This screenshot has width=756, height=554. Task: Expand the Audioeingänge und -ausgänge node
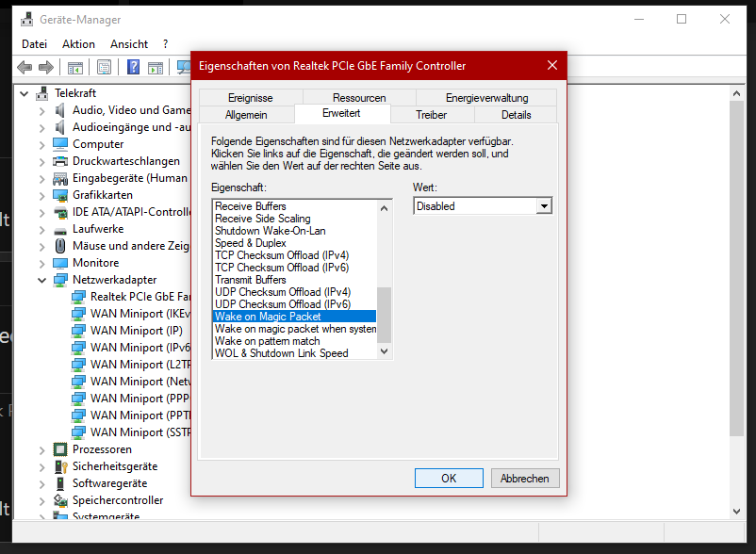[41, 128]
